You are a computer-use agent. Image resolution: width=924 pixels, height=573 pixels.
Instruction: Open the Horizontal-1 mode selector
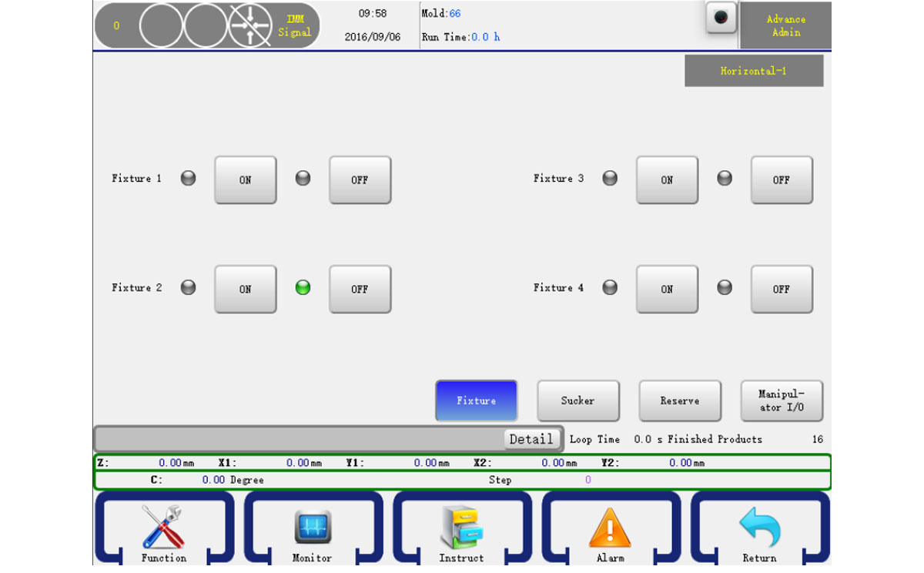click(x=754, y=71)
